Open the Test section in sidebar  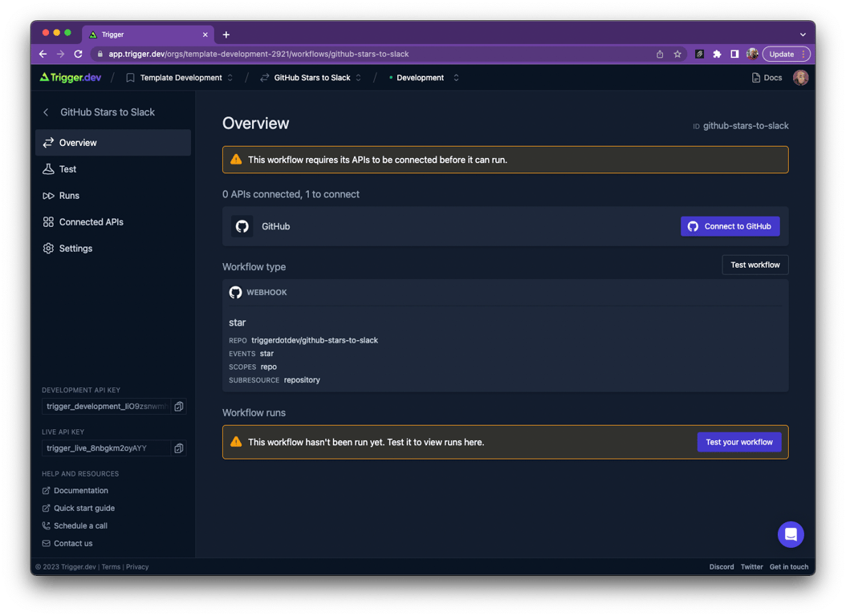click(113, 169)
